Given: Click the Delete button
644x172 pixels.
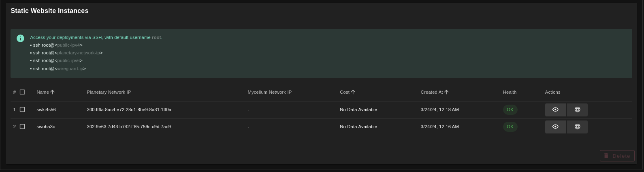Looking at the screenshot, I should [x=617, y=156].
